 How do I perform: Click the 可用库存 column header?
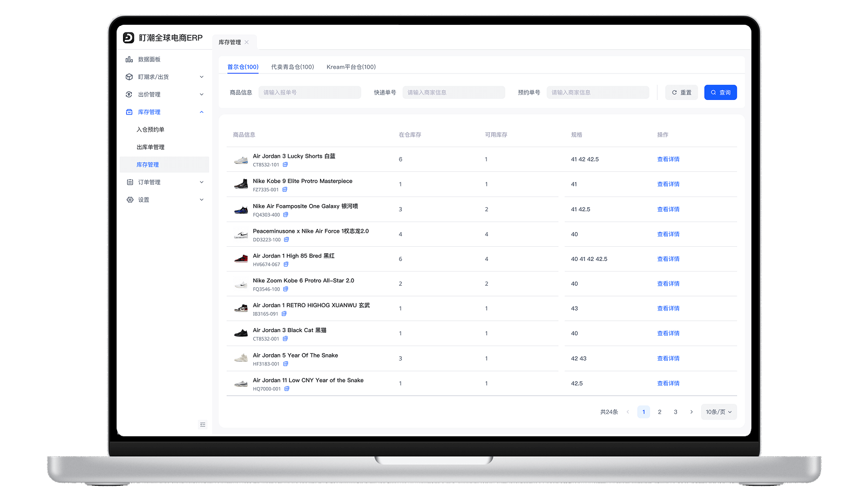coord(496,135)
